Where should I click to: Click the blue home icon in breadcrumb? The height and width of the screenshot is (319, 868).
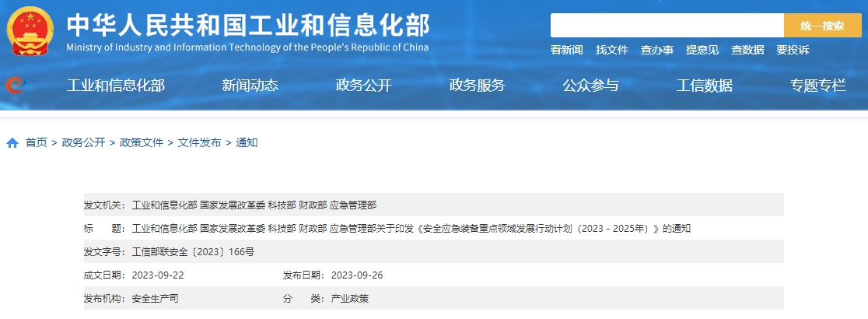[12, 143]
